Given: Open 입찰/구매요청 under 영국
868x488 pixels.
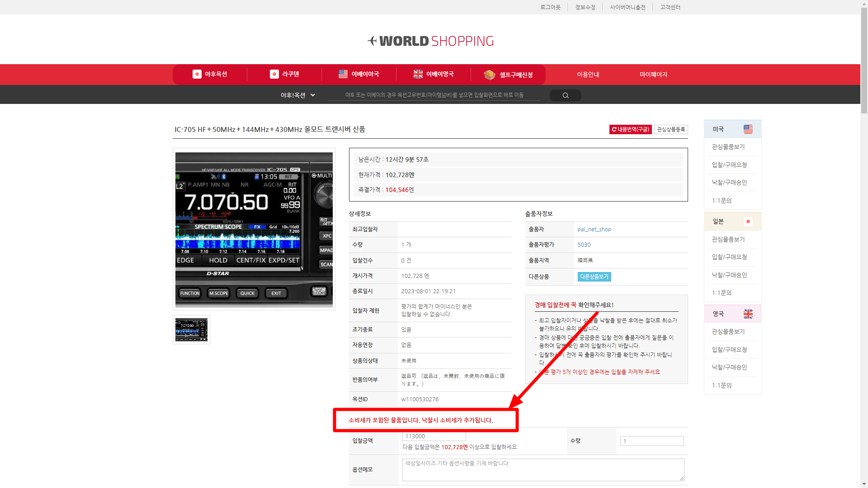Looking at the screenshot, I should pos(729,350).
